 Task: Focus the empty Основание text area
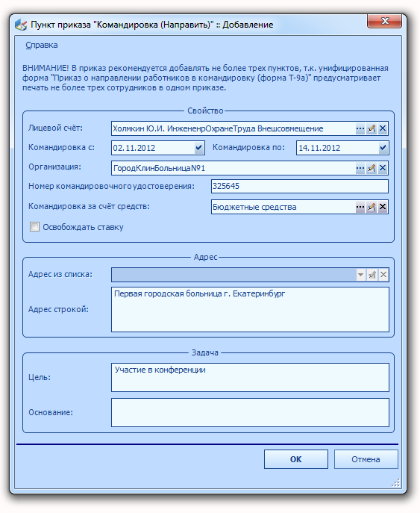click(x=250, y=412)
